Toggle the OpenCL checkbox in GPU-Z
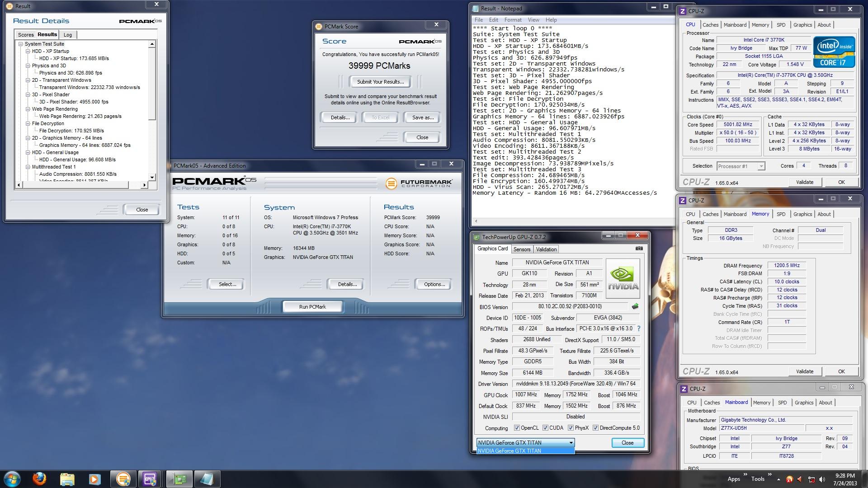 517,428
